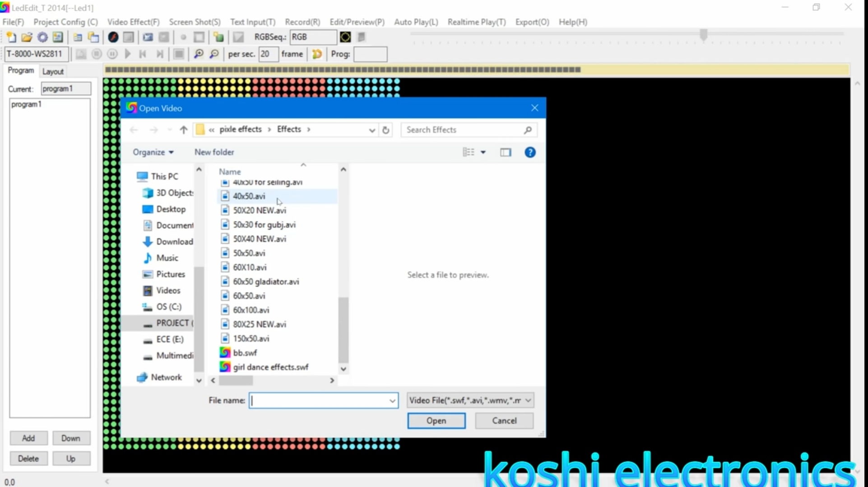Open the RGBSeq RGB dropdown
Screen dimensions: 868x487
point(313,37)
